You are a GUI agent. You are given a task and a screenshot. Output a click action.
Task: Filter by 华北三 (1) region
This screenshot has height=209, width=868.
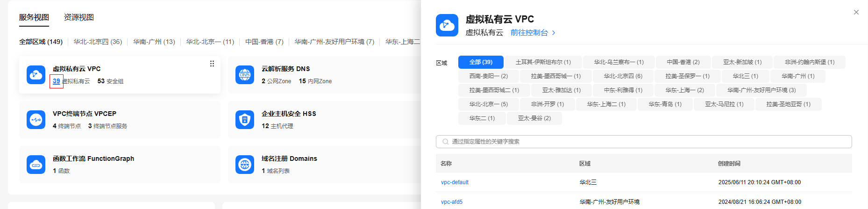coord(746,76)
